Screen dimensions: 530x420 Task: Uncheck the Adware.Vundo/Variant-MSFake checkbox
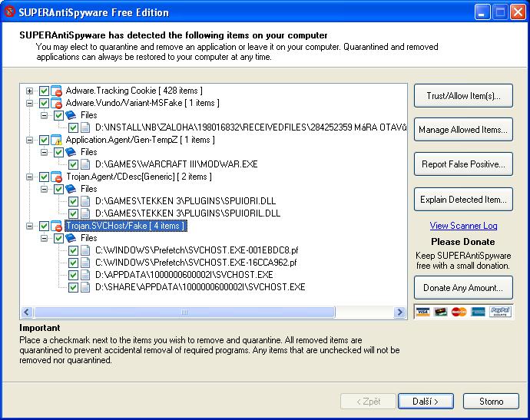(x=44, y=103)
